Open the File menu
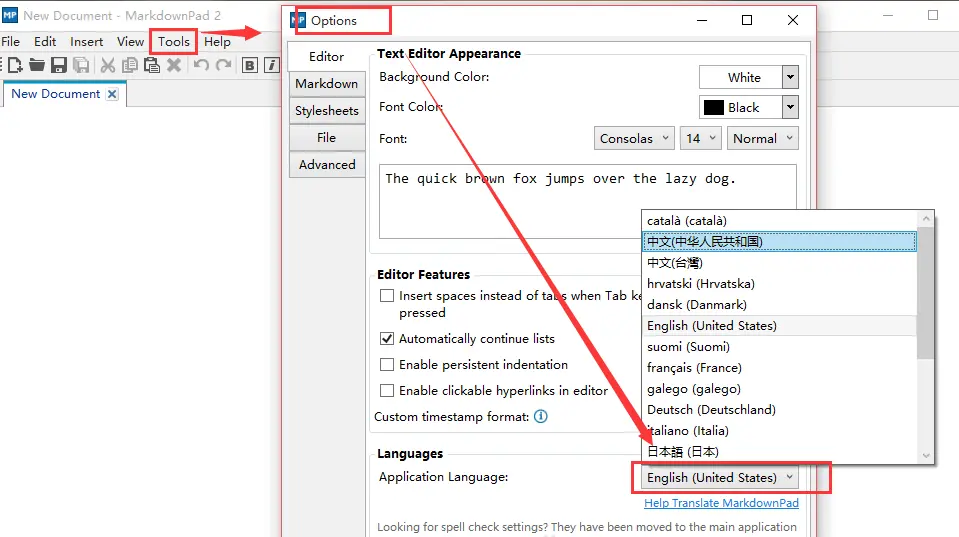The height and width of the screenshot is (537, 959). coord(10,42)
